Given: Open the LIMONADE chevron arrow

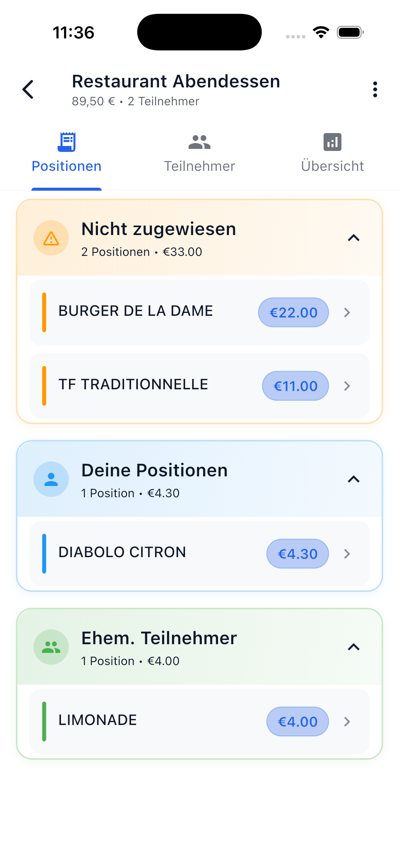Looking at the screenshot, I should pos(347,721).
